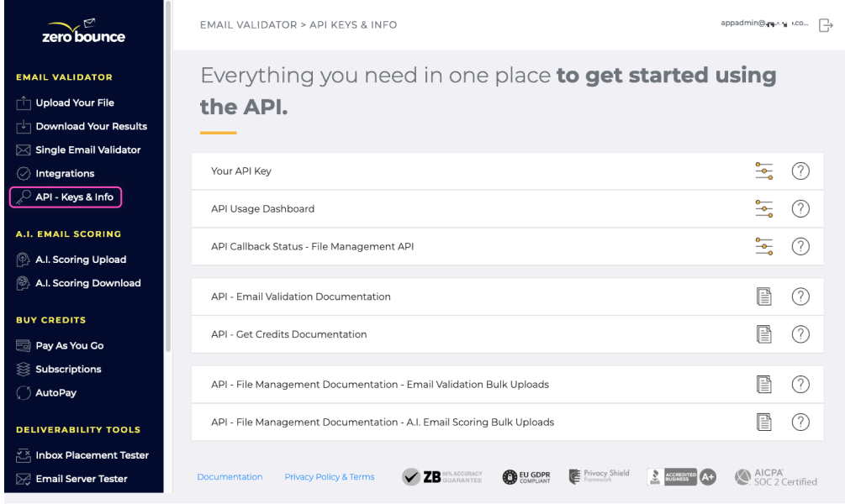Open the Subscriptions page
Viewport: 845px width, 504px height.
[69, 369]
